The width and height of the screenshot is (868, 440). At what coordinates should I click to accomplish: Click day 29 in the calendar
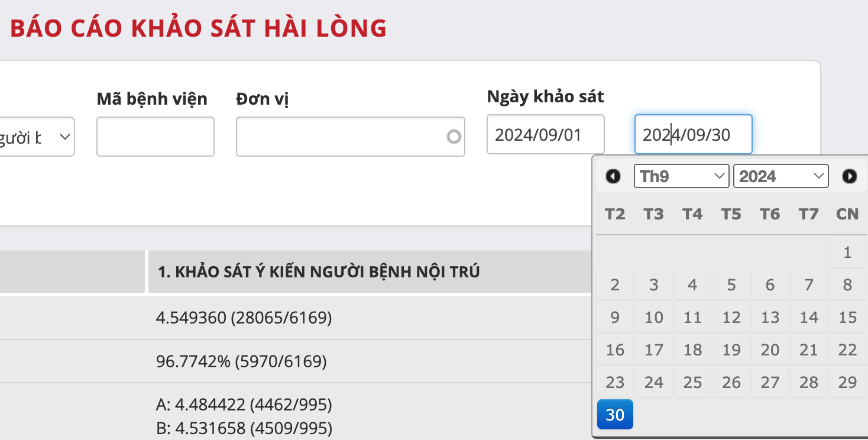pyautogui.click(x=847, y=383)
